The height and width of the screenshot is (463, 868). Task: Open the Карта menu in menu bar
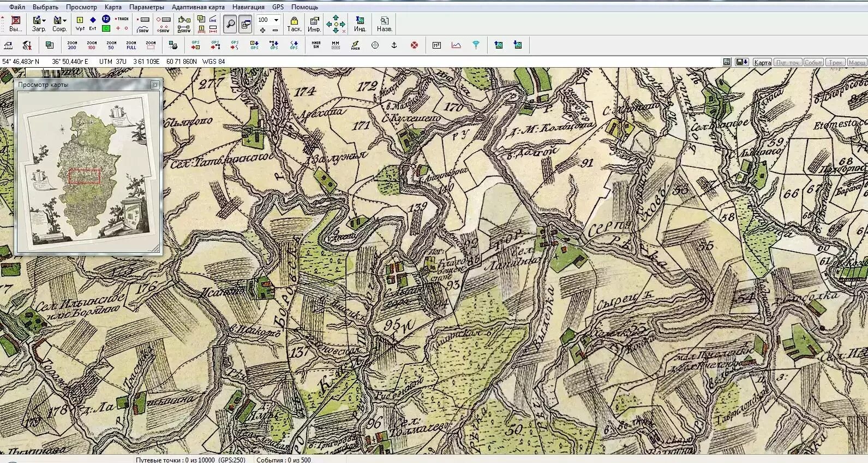[x=113, y=7]
